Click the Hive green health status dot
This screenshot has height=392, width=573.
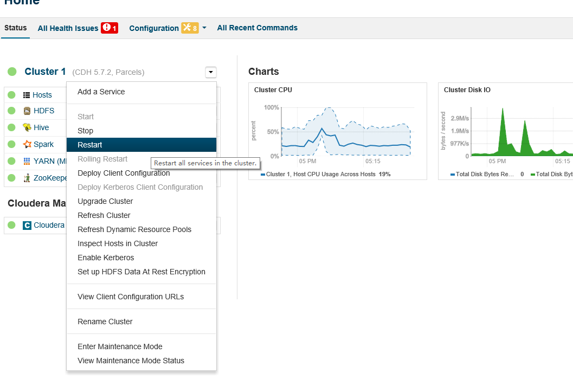(x=12, y=127)
